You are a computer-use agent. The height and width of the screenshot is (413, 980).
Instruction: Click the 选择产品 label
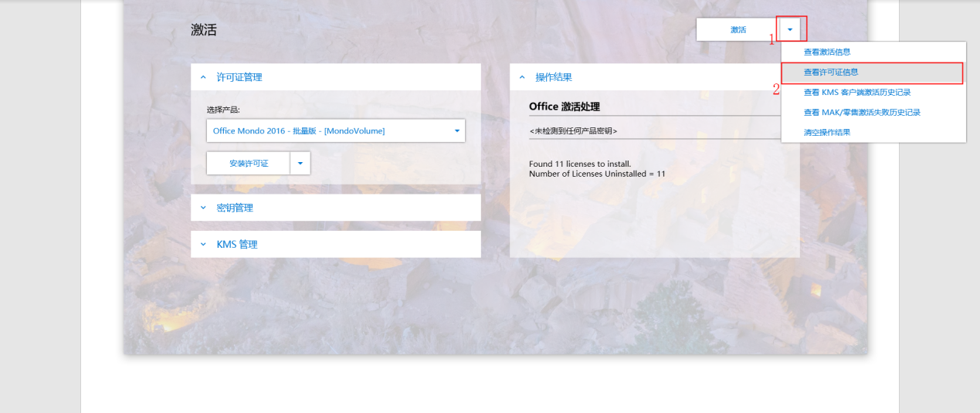click(x=223, y=110)
